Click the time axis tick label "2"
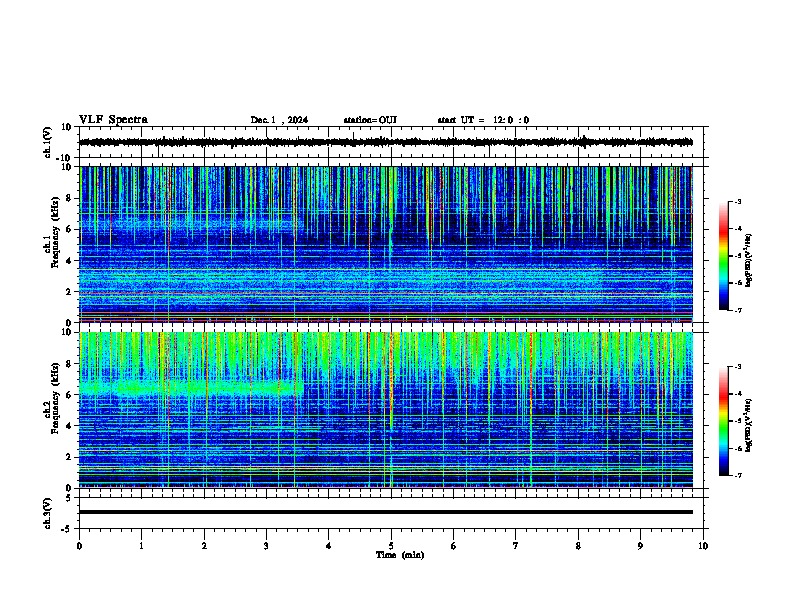The image size is (792, 612). pyautogui.click(x=204, y=546)
